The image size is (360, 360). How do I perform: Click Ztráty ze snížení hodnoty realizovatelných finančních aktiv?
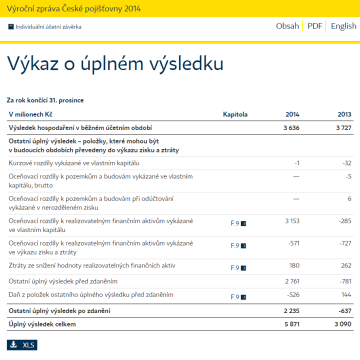[x=92, y=266]
